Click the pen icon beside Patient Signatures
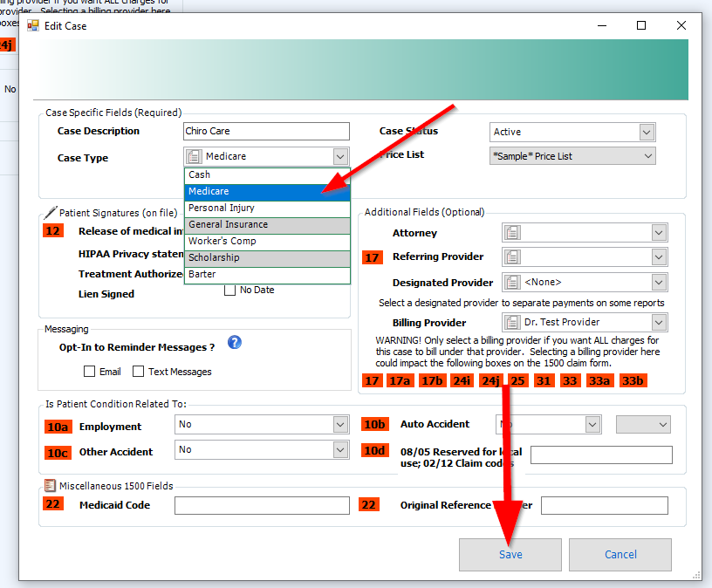The width and height of the screenshot is (712, 588). [x=51, y=213]
